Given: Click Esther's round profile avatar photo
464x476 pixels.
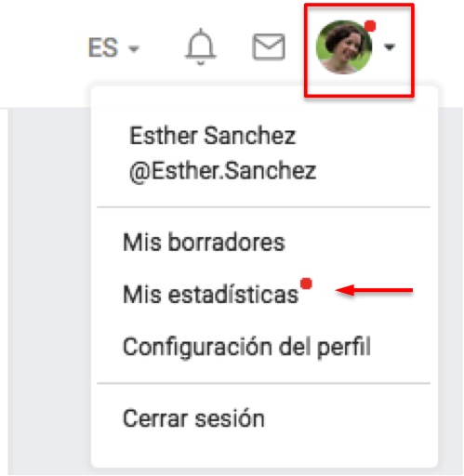Looking at the screenshot, I should [x=344, y=47].
